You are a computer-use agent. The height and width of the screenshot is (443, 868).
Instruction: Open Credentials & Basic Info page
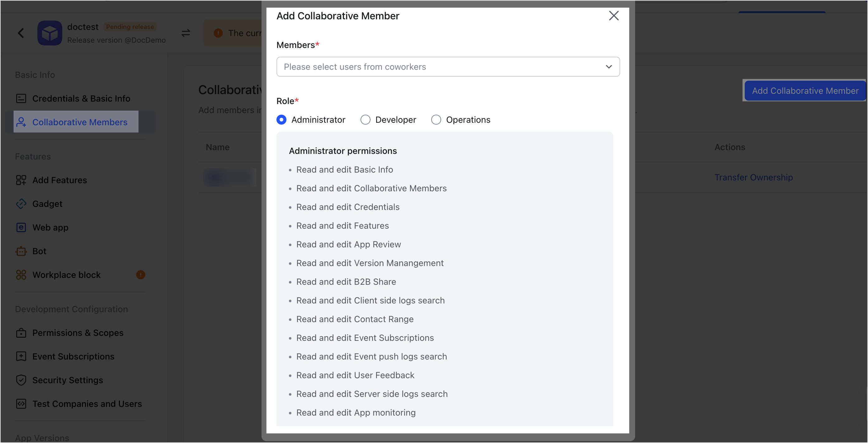point(81,98)
